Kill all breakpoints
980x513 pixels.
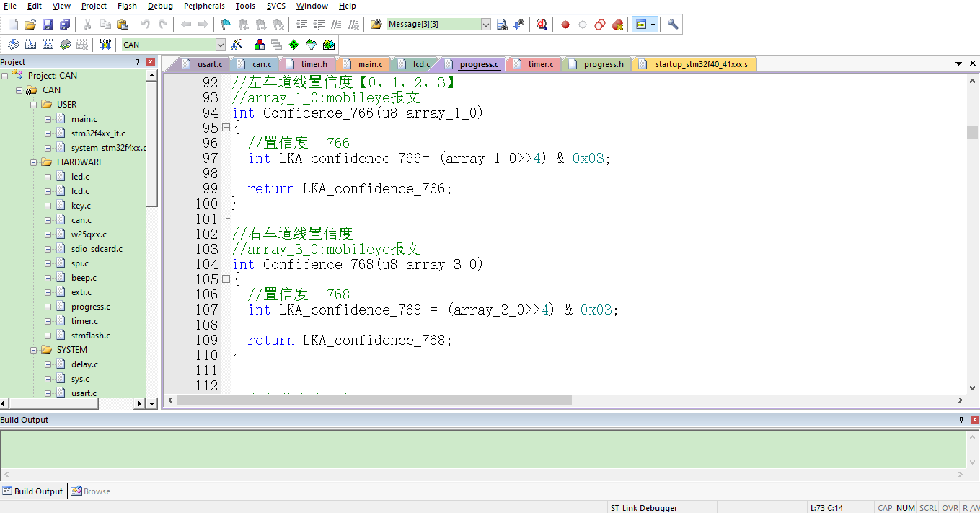tap(617, 24)
